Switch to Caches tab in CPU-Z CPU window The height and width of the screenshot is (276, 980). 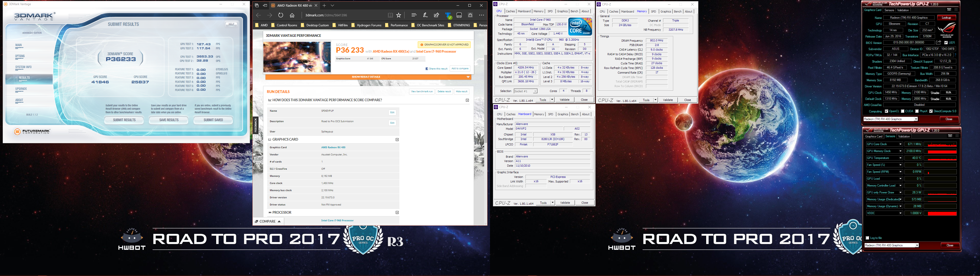click(x=510, y=11)
